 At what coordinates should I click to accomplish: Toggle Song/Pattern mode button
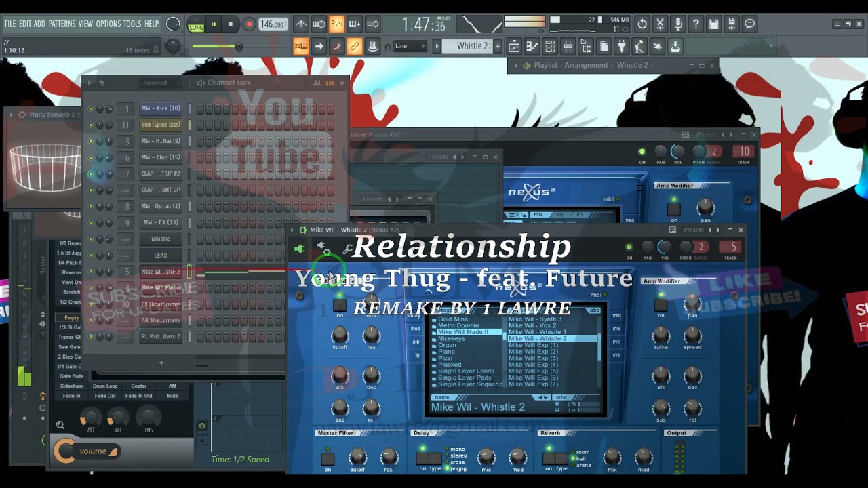pos(196,24)
